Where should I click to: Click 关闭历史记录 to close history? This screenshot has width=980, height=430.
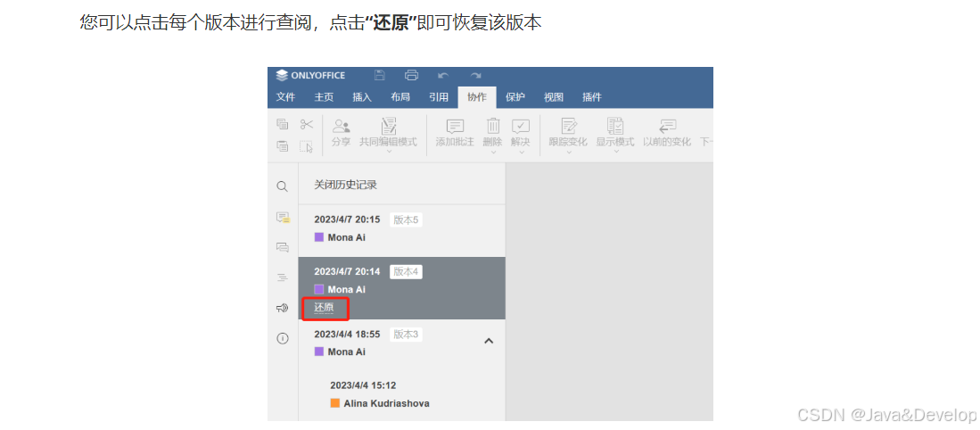[346, 185]
